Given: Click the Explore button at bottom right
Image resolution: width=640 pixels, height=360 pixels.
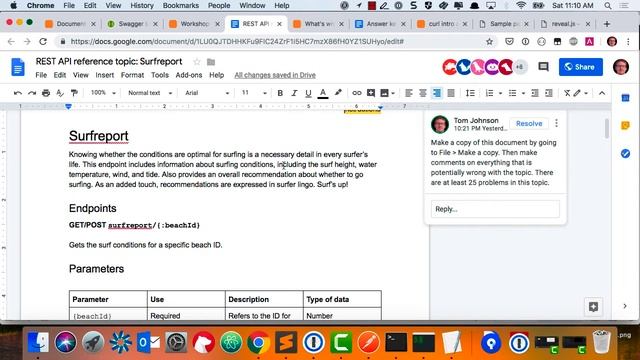Looking at the screenshot, I should (x=593, y=307).
